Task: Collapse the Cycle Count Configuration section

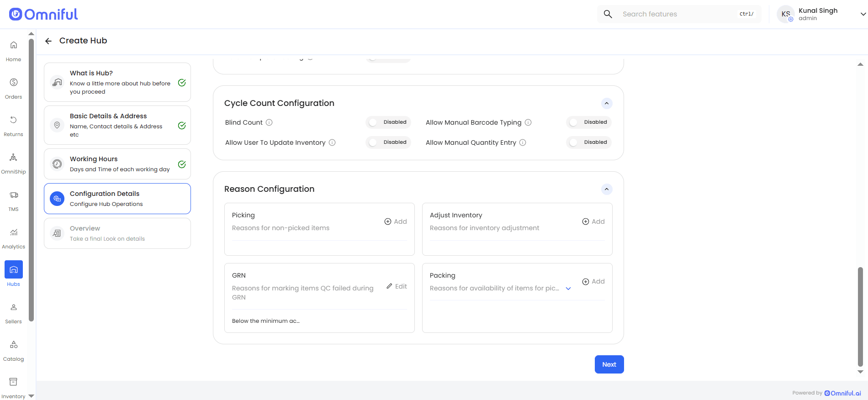Action: (606, 104)
